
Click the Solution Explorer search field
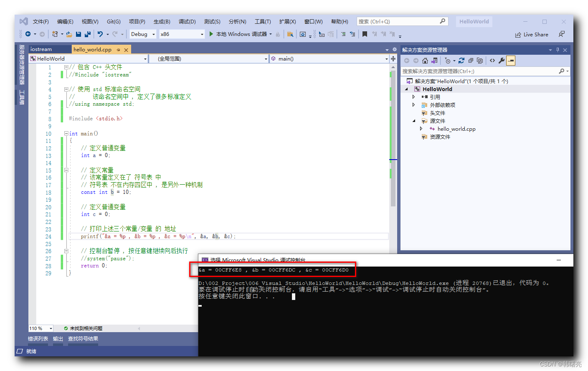tap(485, 71)
